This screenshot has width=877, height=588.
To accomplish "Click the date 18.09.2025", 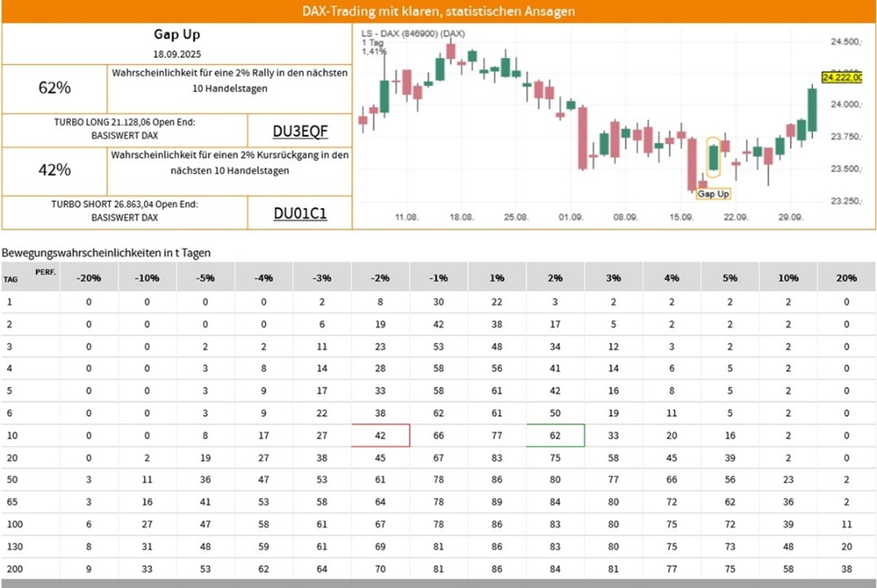I will [177, 53].
